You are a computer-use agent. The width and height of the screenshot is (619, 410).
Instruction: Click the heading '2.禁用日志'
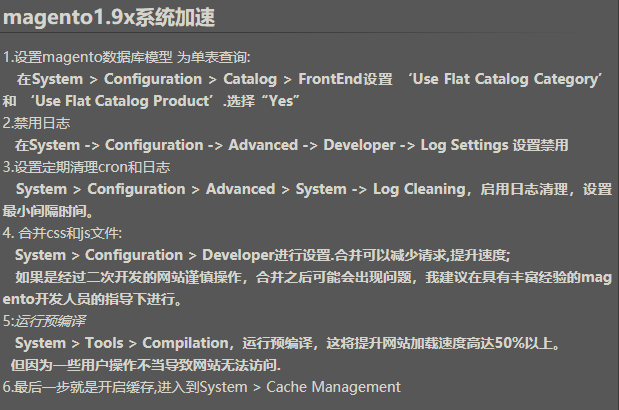pos(36,123)
